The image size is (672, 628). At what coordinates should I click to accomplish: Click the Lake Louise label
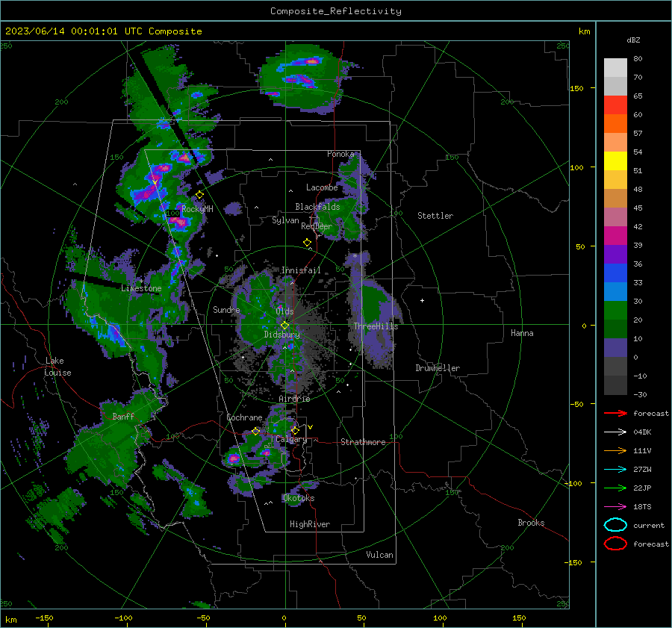(57, 367)
